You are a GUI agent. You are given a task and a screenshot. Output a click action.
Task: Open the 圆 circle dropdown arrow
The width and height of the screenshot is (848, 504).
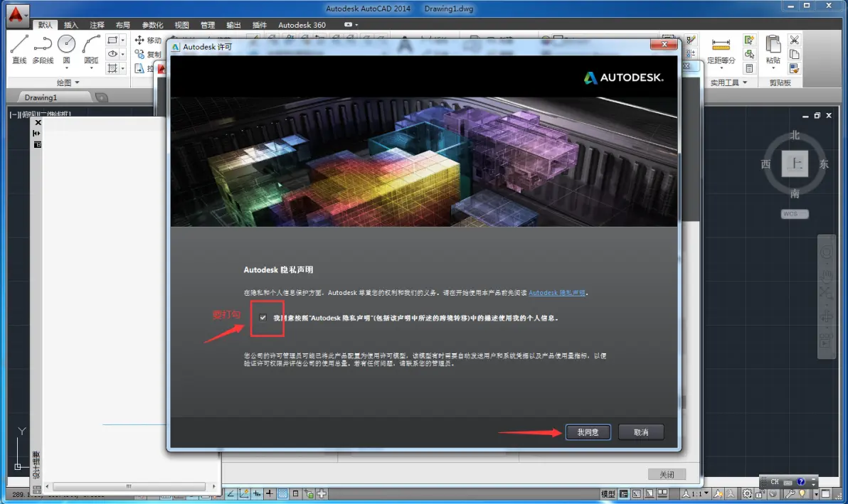pos(67,68)
